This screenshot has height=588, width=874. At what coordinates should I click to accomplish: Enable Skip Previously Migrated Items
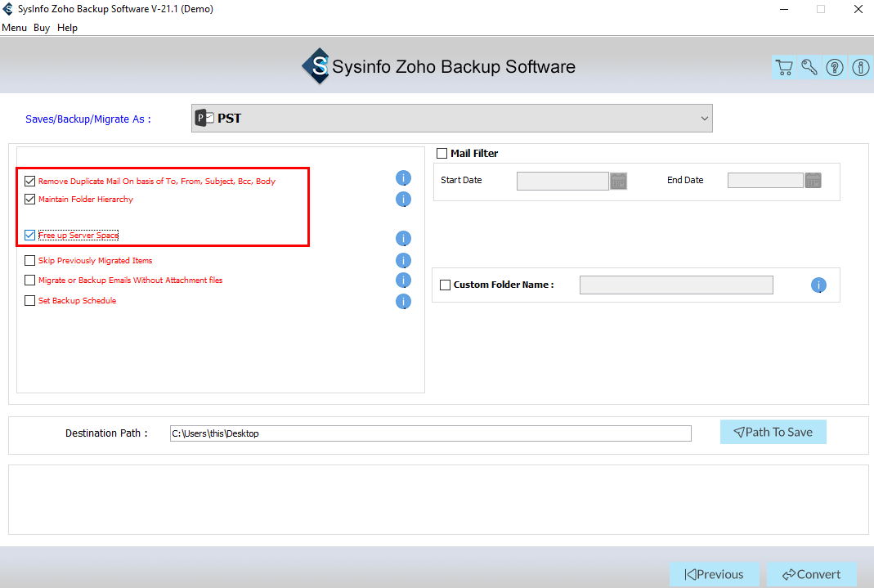point(30,260)
